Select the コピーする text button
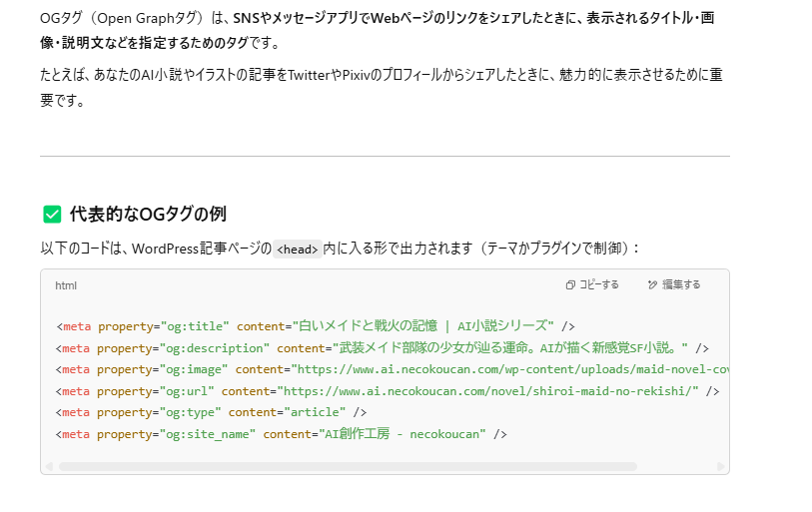 coord(592,284)
